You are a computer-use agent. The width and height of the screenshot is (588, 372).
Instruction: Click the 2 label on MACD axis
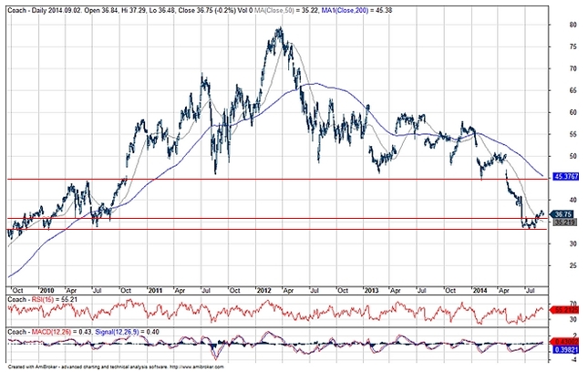(x=575, y=336)
